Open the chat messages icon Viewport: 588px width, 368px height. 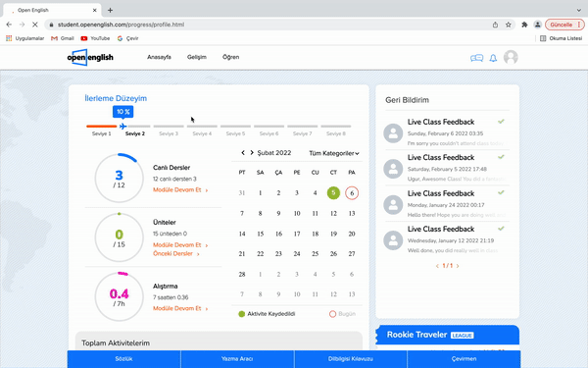point(476,58)
